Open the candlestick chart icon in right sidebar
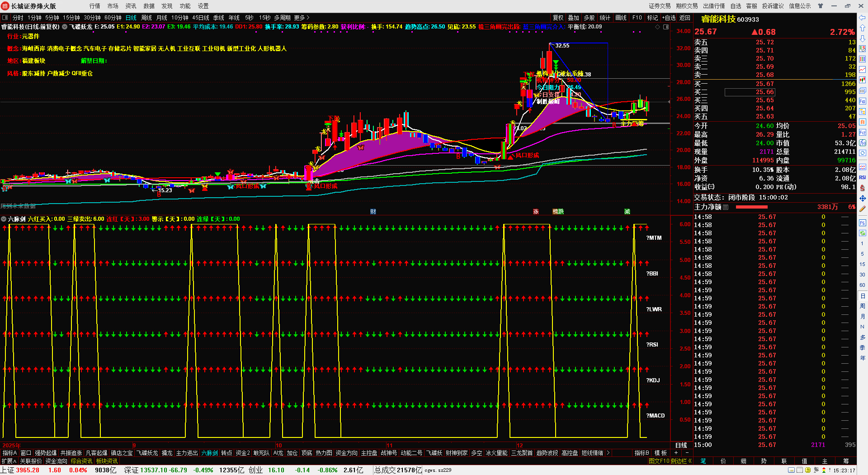 [863, 80]
